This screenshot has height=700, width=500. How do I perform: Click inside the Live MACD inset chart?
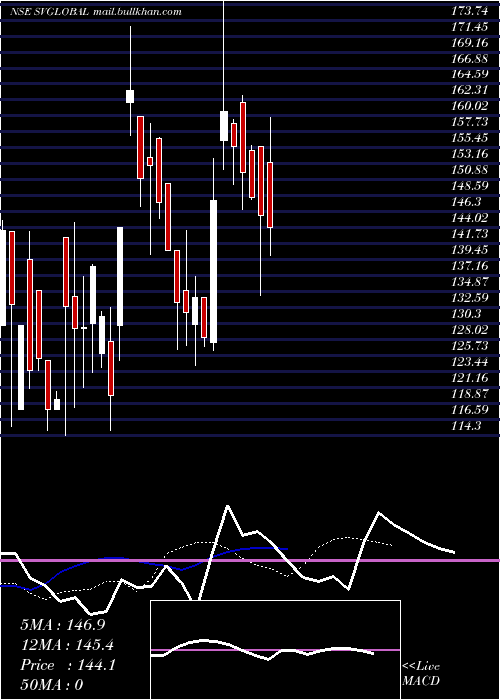(275, 650)
